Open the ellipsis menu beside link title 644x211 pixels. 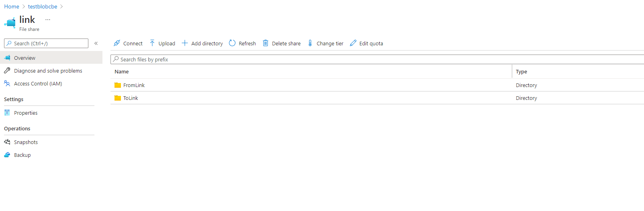(48, 20)
